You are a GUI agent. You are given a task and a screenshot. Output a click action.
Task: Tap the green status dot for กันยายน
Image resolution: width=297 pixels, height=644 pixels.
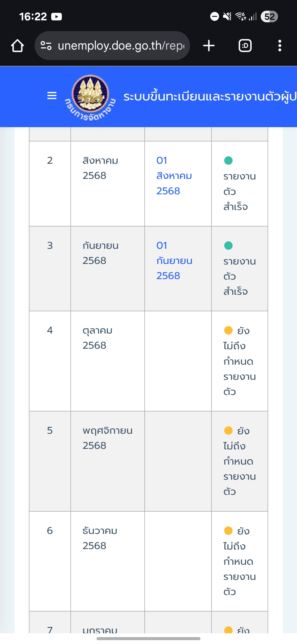tap(228, 245)
